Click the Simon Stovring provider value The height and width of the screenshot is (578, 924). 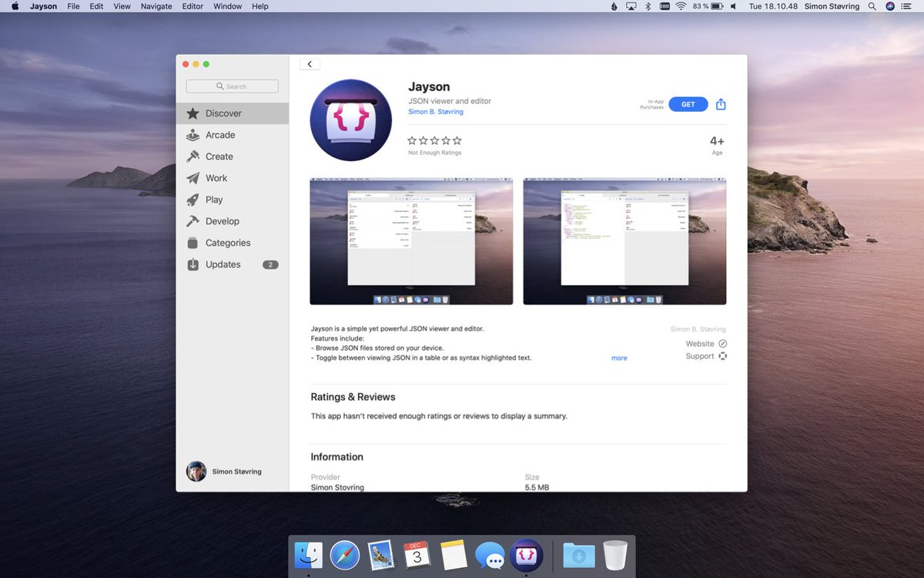[337, 488]
